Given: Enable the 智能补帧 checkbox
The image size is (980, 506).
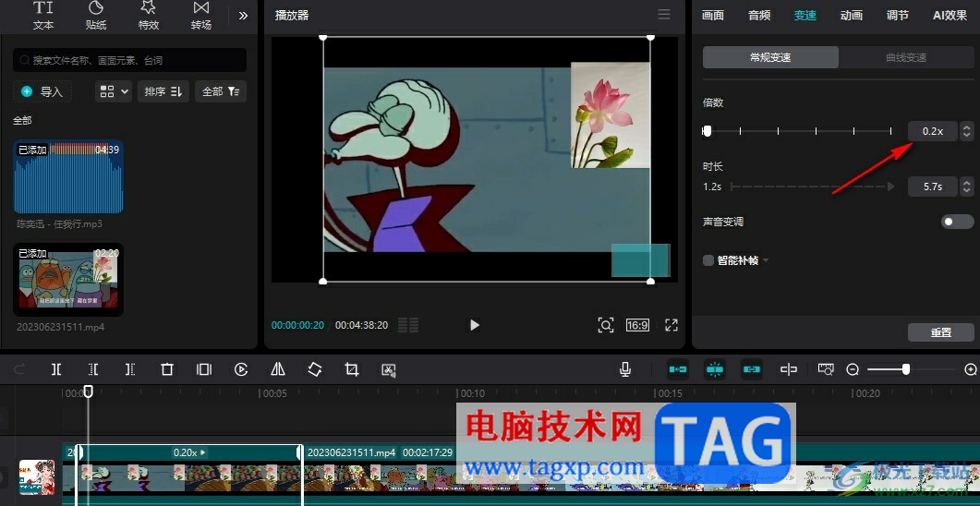Looking at the screenshot, I should click(x=708, y=260).
